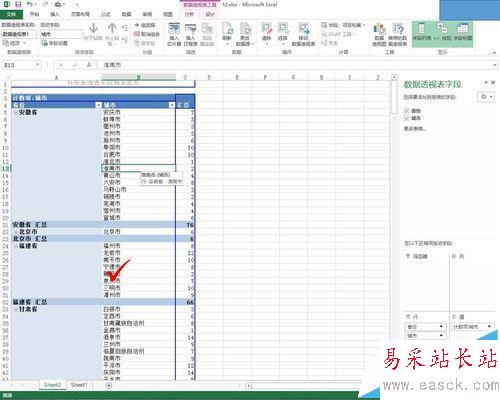
Task: Open the File (文件) tab
Action: 11,14
